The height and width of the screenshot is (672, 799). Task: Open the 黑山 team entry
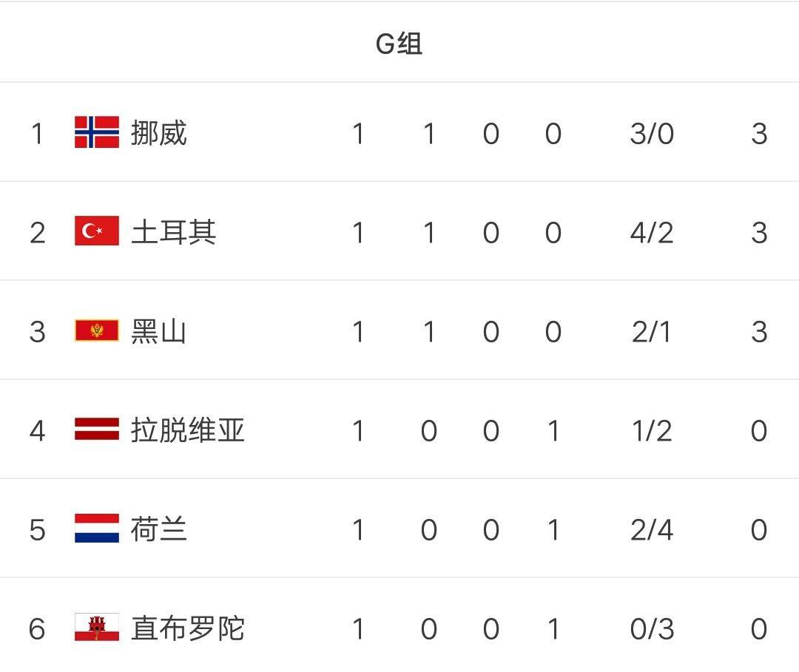coord(158,331)
